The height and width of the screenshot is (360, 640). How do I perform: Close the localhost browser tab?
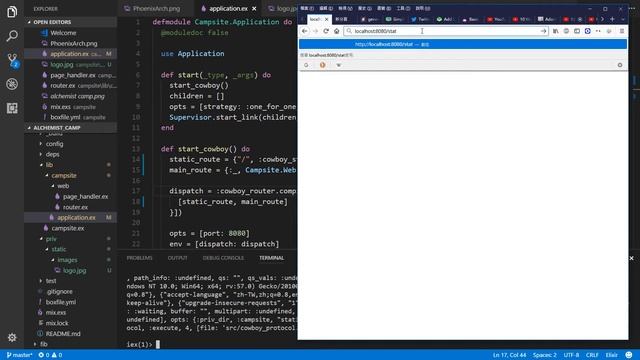click(x=326, y=19)
